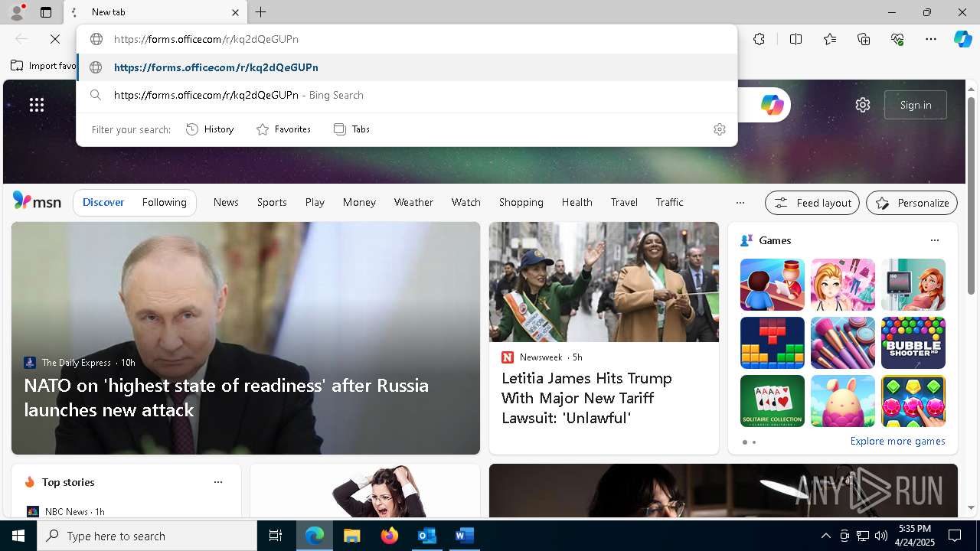This screenshot has width=980, height=551.
Task: Launch the block puzzle game thumbnail
Action: pos(772,343)
